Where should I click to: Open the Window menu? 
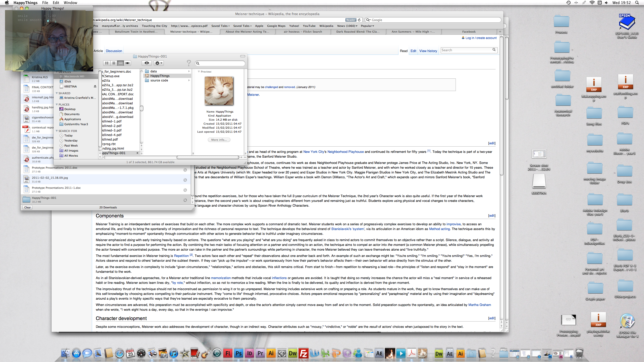(70, 3)
